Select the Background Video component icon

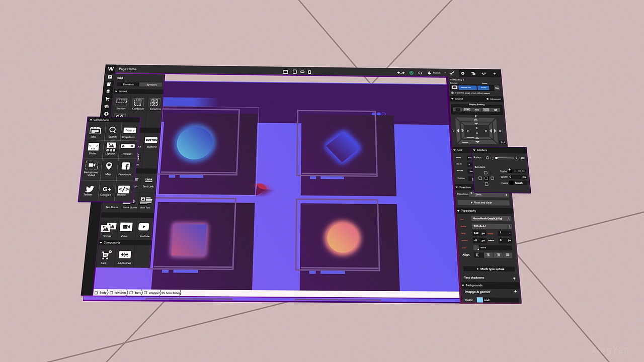(91, 166)
